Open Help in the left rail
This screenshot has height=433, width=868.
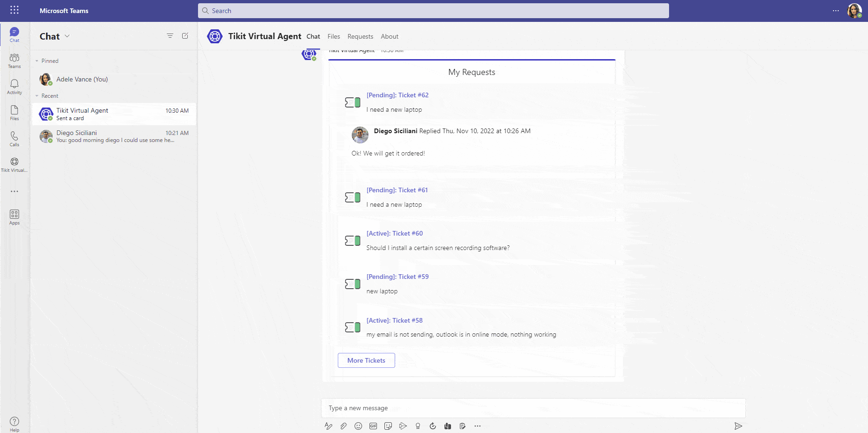coord(14,424)
